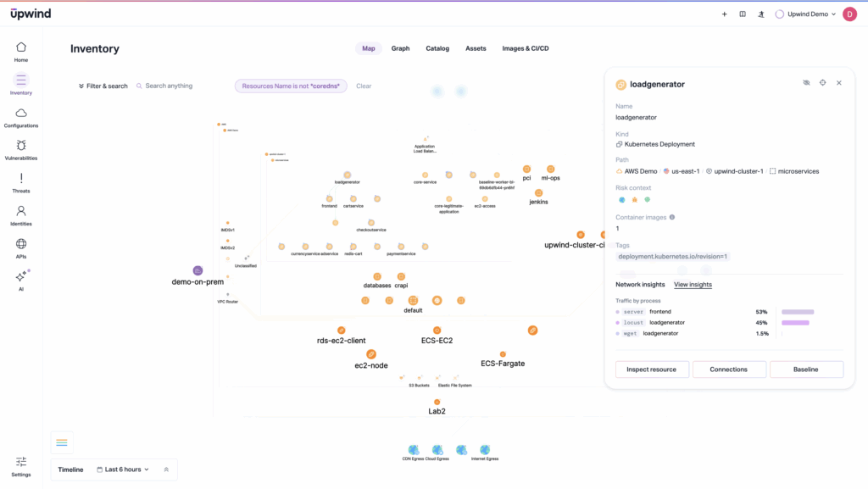Toggle the Filter & search panel
Viewport: 868px width, 489px height.
(x=103, y=86)
